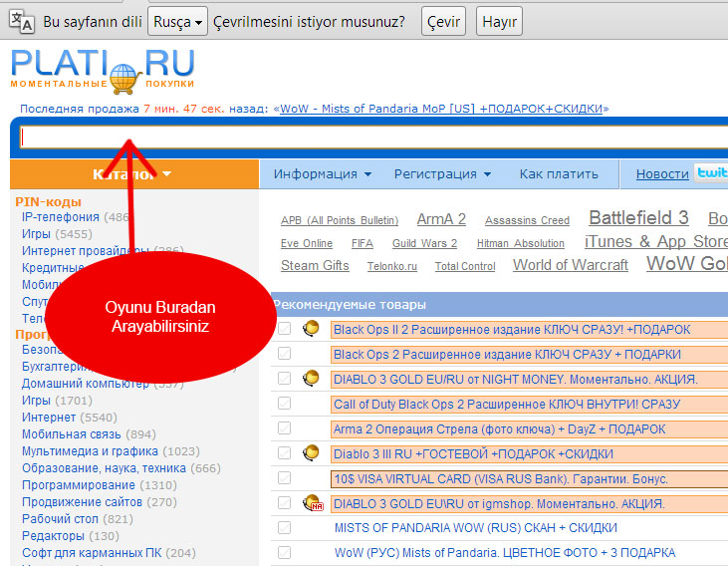Viewport: 728px width, 566px height.
Task: Open IP-телефония category
Action: point(61,217)
